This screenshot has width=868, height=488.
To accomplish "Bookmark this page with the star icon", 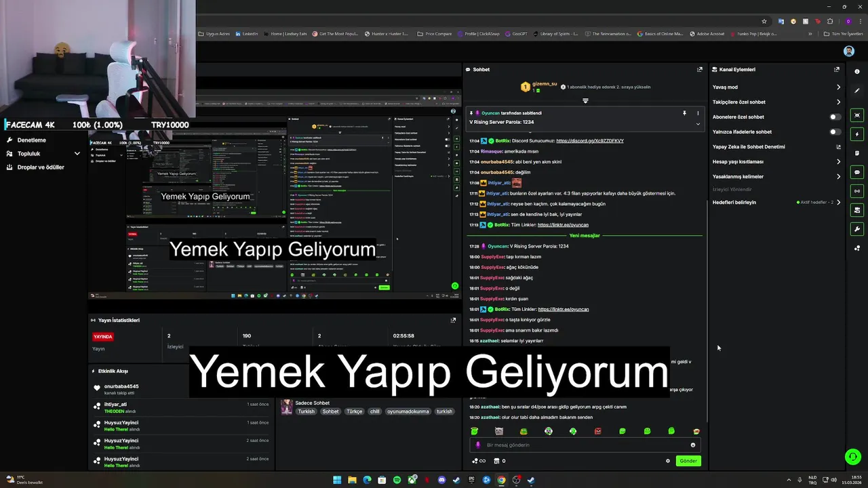I will pos(764,22).
